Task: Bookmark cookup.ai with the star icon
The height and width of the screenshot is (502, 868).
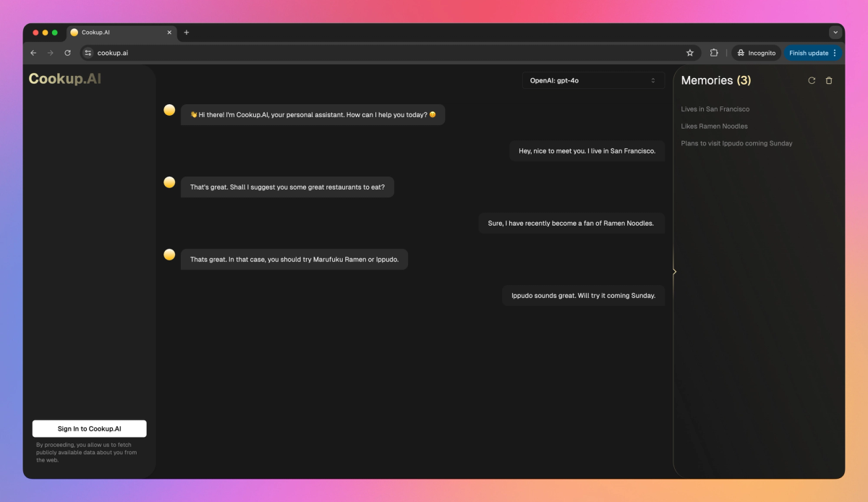Action: click(x=689, y=53)
